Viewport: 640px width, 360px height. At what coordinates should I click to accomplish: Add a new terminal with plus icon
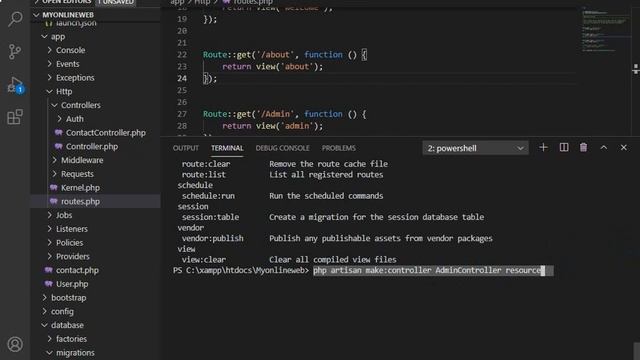(x=543, y=148)
